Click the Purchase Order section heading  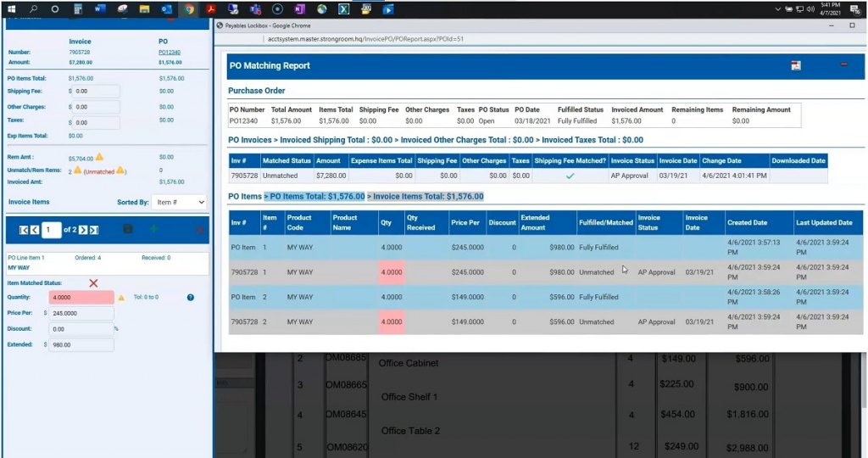(256, 91)
